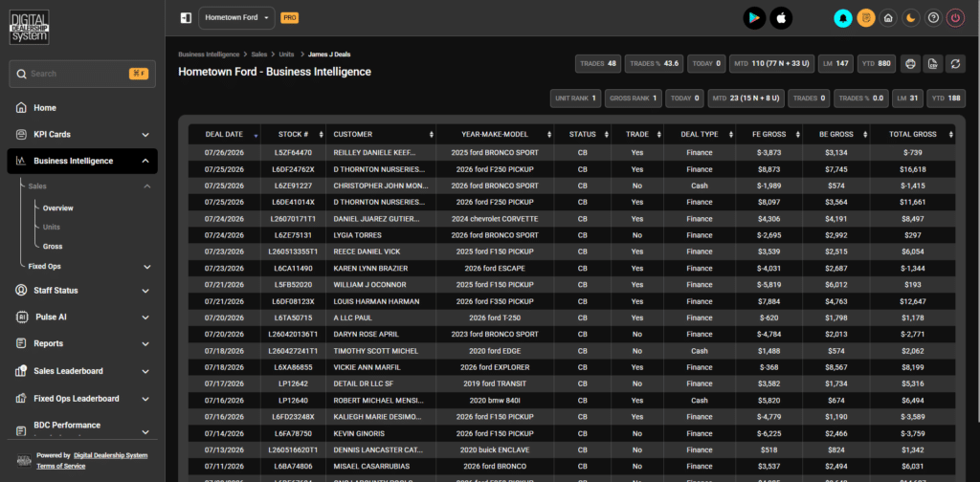The height and width of the screenshot is (482, 980).
Task: Expand Fixed Ops chevron
Action: (147, 267)
